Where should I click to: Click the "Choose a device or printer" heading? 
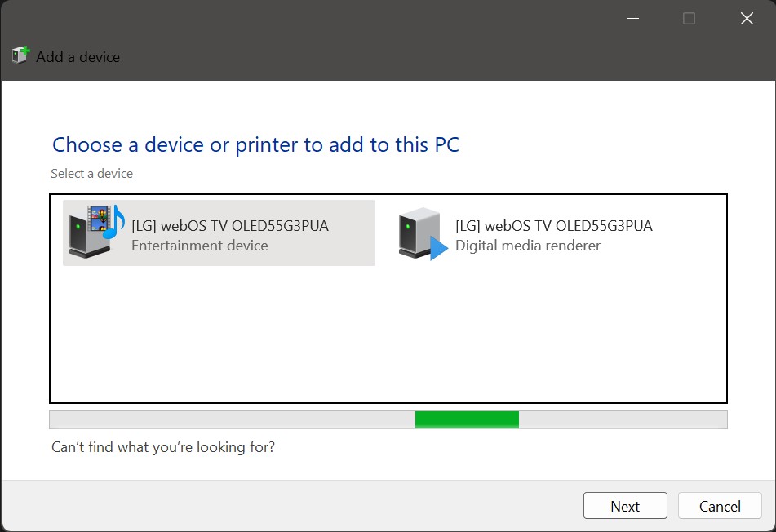click(x=255, y=145)
